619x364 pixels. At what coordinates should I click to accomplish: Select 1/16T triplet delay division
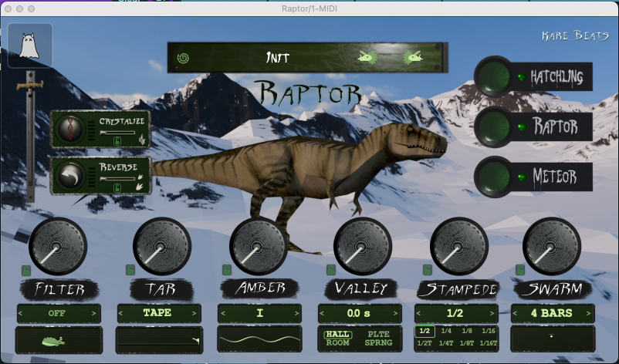489,343
